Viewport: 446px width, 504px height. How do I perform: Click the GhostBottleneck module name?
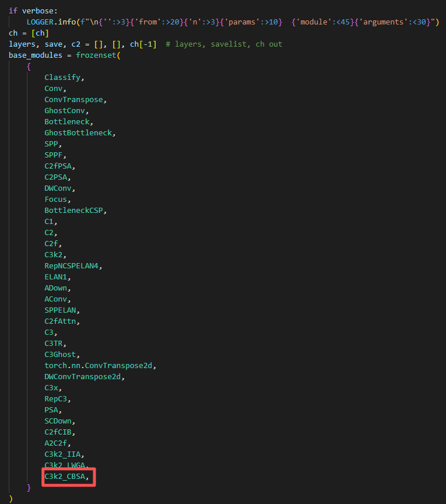[78, 132]
